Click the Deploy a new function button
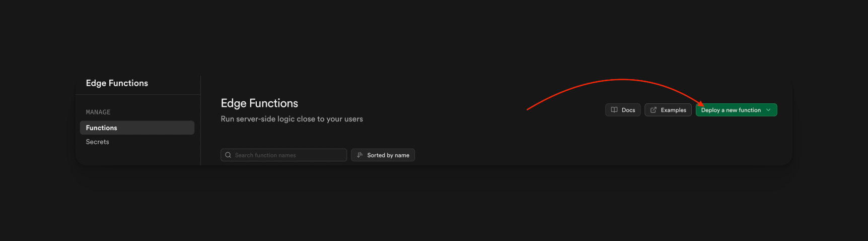This screenshot has height=241, width=868. pos(736,110)
